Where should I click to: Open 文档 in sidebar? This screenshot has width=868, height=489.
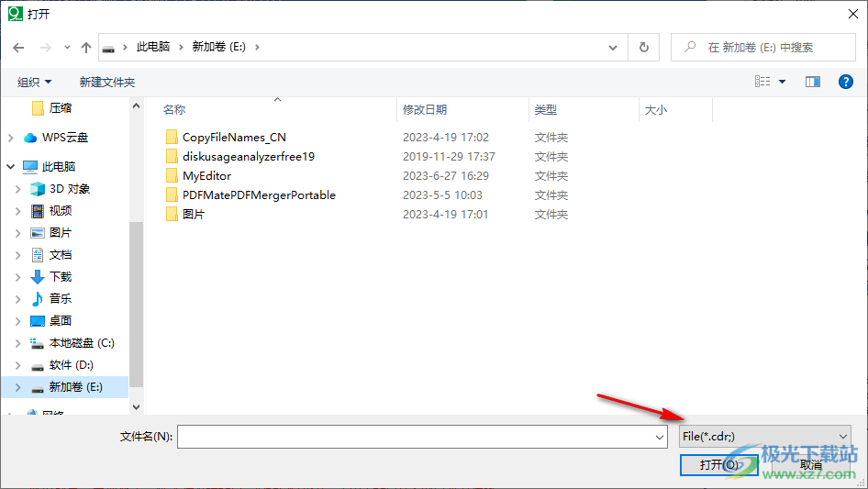(x=60, y=255)
